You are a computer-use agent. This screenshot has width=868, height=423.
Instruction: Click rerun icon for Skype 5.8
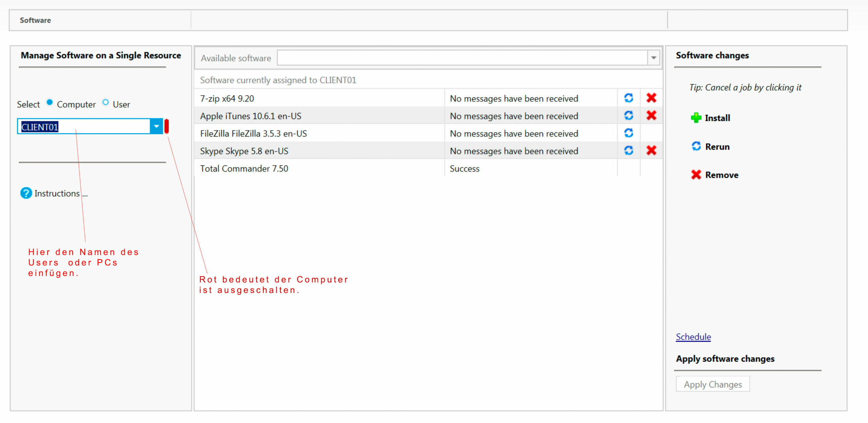coord(629,150)
